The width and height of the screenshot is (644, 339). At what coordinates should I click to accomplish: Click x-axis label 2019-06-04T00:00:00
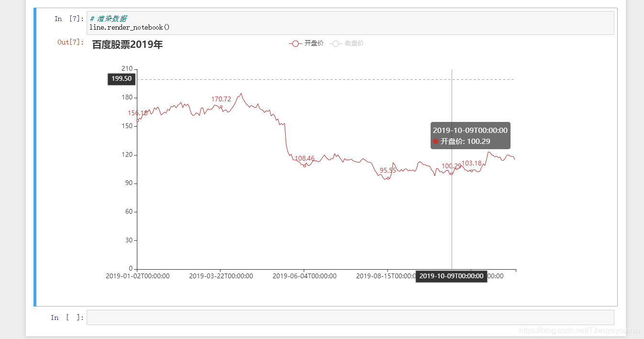[304, 276]
